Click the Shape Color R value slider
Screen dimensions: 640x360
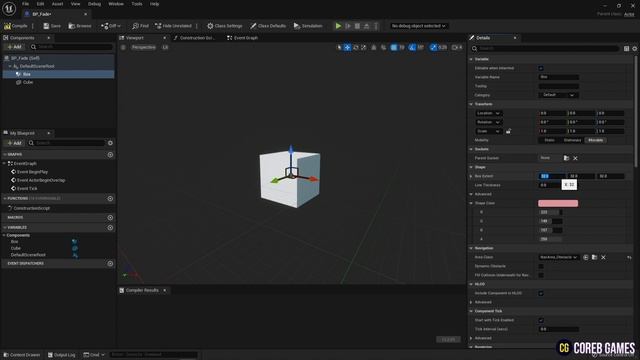click(x=550, y=212)
